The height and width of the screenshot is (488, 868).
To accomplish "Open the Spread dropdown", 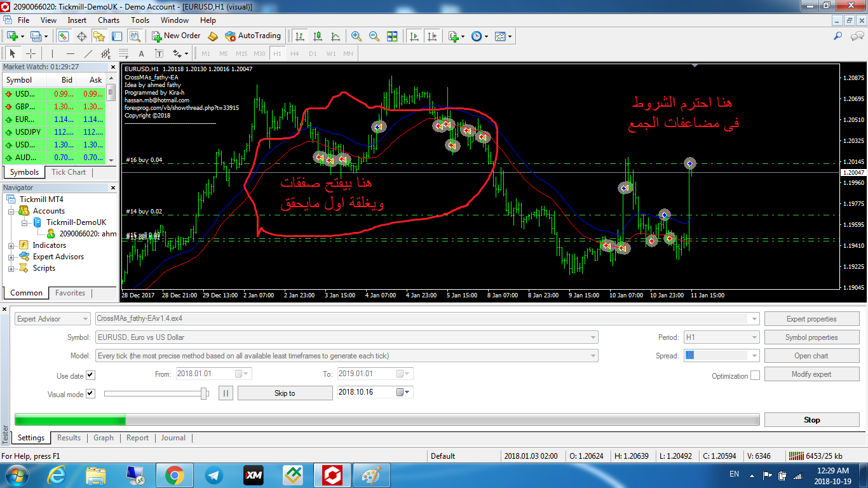I will [754, 356].
